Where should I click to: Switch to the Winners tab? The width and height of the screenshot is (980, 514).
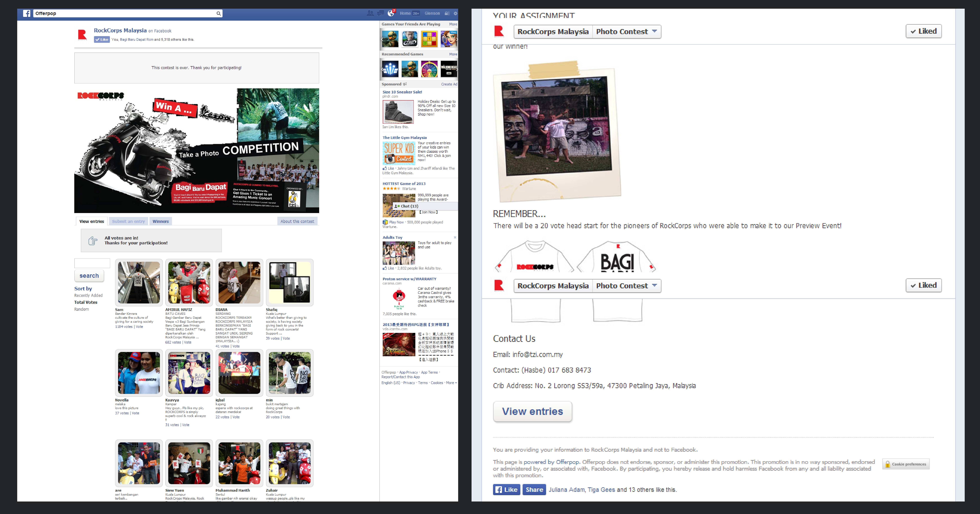(x=161, y=221)
